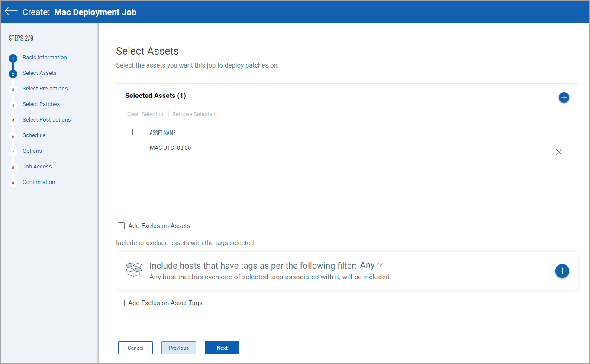The width and height of the screenshot is (590, 364).
Task: Go to Select Post-actions step
Action: tap(47, 120)
